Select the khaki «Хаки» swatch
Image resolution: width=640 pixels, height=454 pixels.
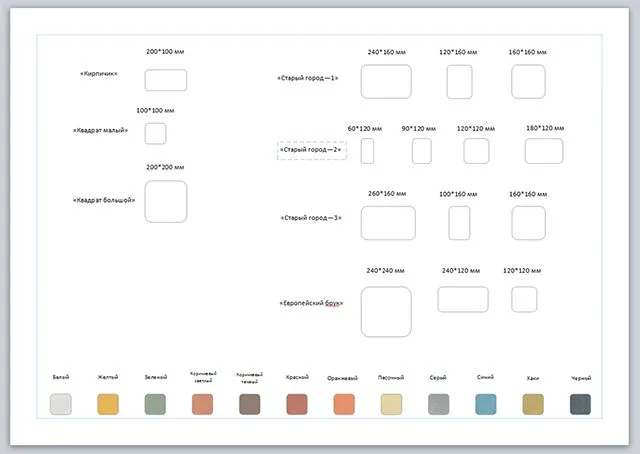pyautogui.click(x=533, y=404)
